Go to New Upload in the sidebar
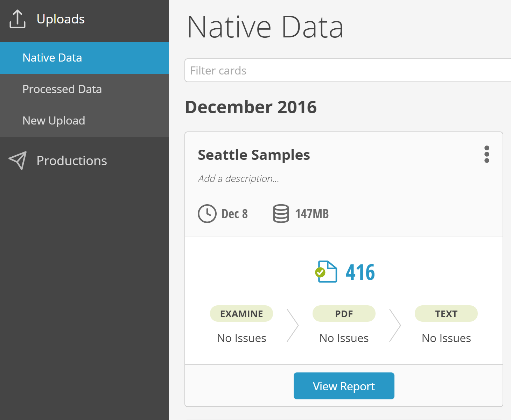 (84, 121)
